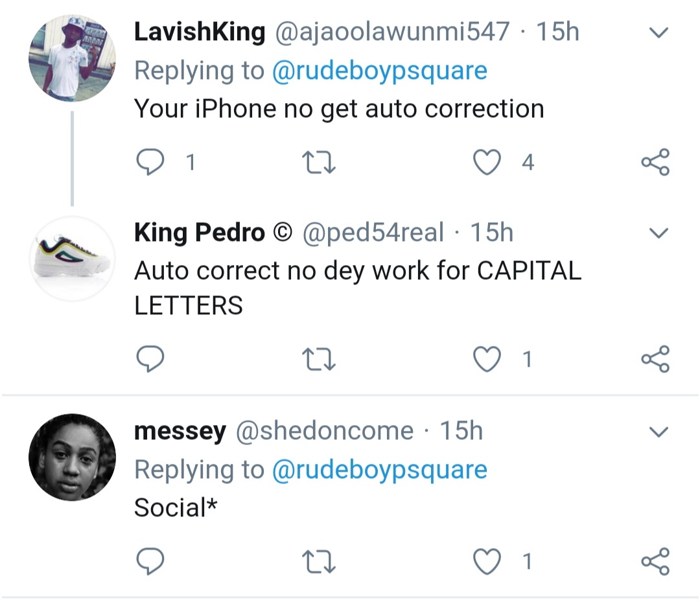This screenshot has width=700, height=611.
Task: Open more options for messey's tweet
Action: pos(659,432)
